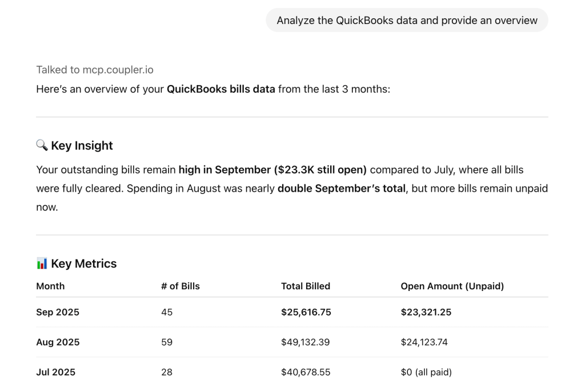Click the $24,123.74 open amount cell

[x=424, y=342]
